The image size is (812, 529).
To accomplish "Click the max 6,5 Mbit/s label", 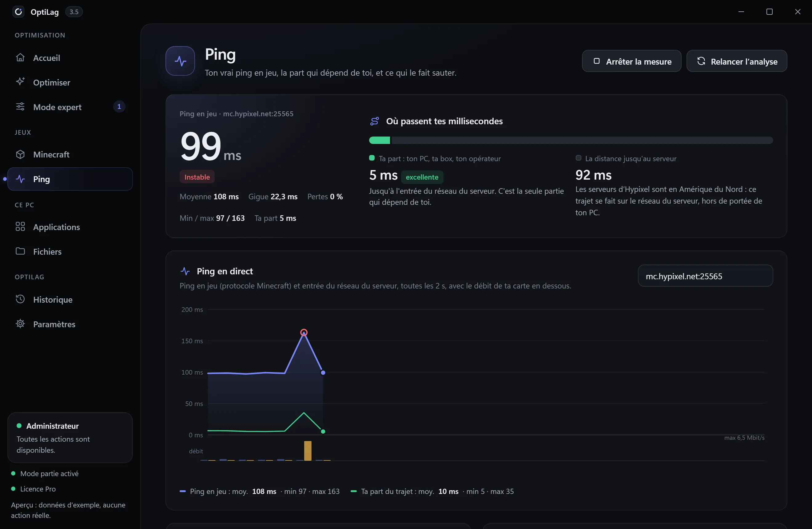I will point(744,438).
